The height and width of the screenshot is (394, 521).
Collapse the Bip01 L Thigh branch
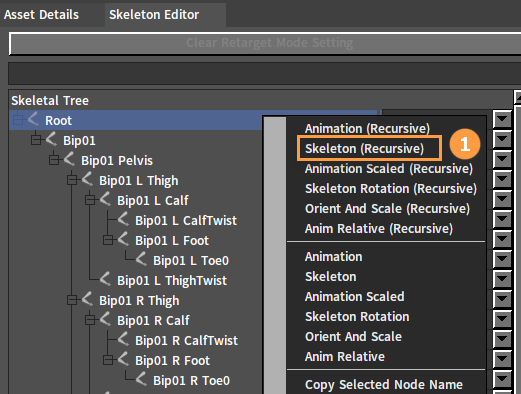72,180
